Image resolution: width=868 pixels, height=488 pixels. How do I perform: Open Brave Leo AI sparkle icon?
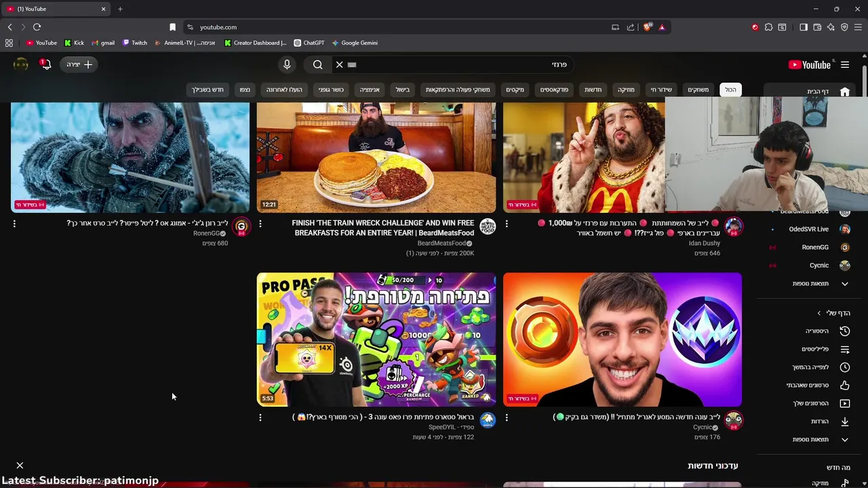point(831,27)
